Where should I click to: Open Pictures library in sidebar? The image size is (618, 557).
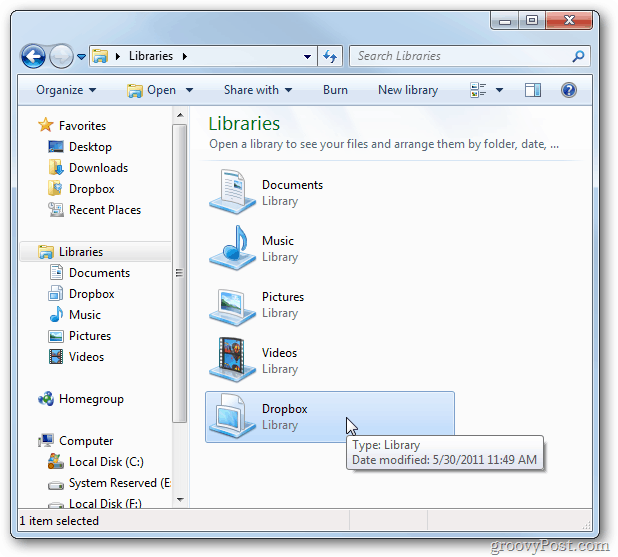[x=90, y=336]
